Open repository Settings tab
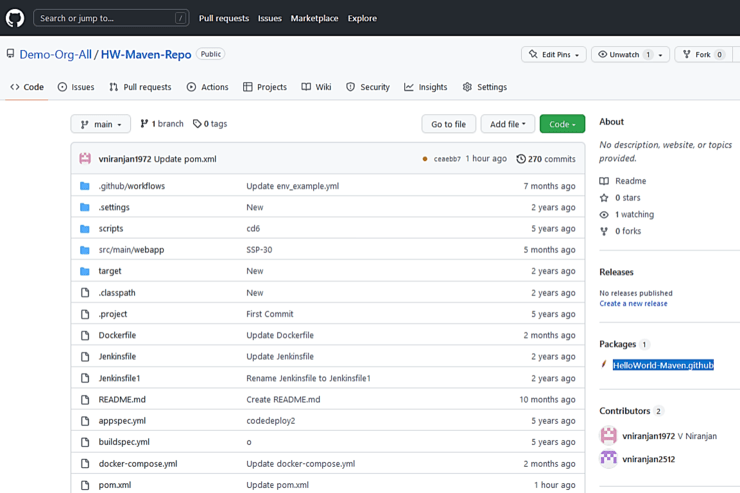Screen dimensions: 740x493 tap(485, 87)
